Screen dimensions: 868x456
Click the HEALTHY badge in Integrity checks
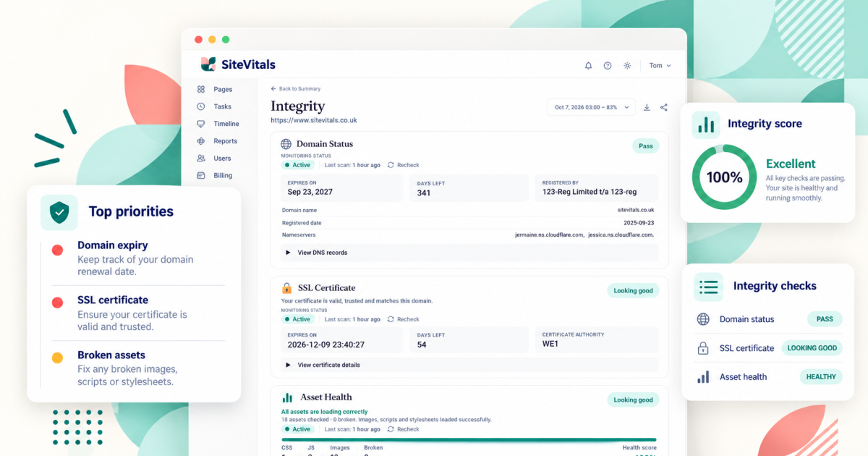click(821, 377)
